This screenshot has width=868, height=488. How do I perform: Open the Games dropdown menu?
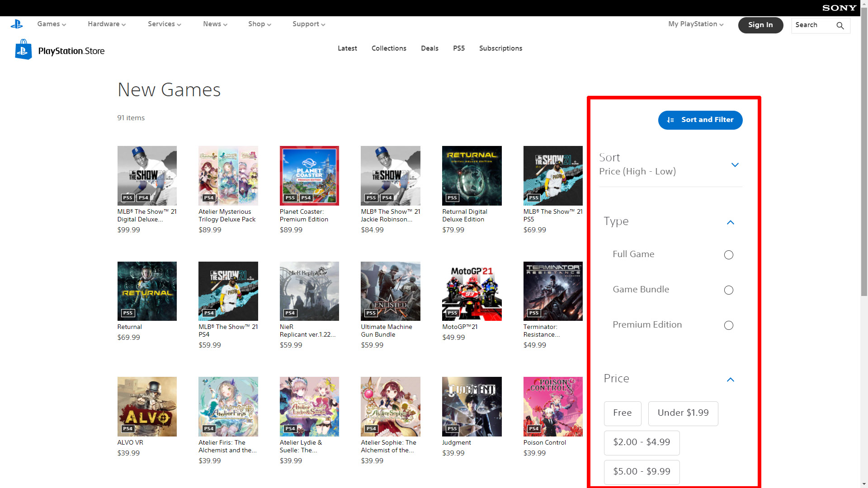click(x=52, y=24)
